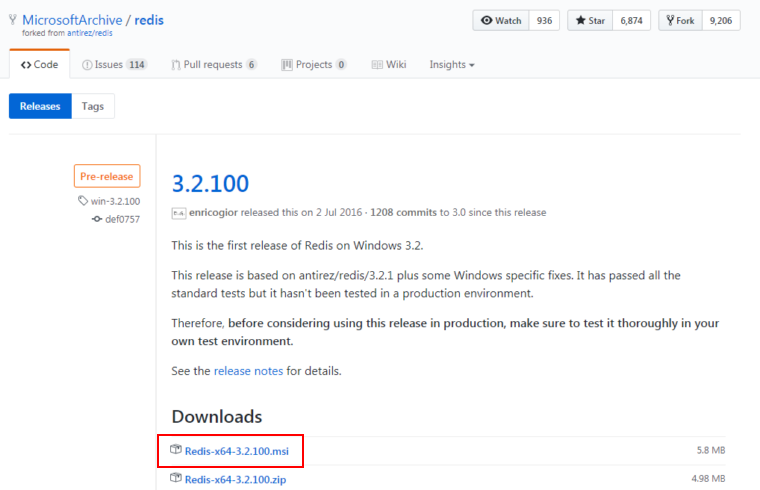Click the Pull requests icon
Screen dimensions: 760x490
pyautogui.click(x=176, y=65)
